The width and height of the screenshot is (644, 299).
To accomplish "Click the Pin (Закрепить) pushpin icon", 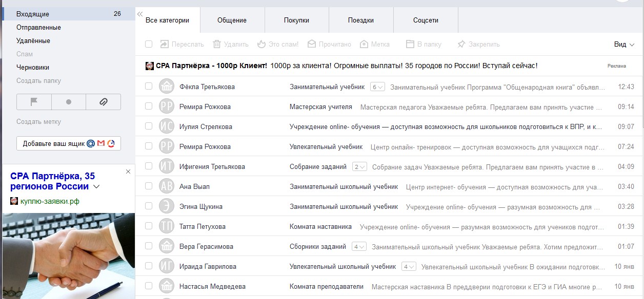I will point(461,45).
